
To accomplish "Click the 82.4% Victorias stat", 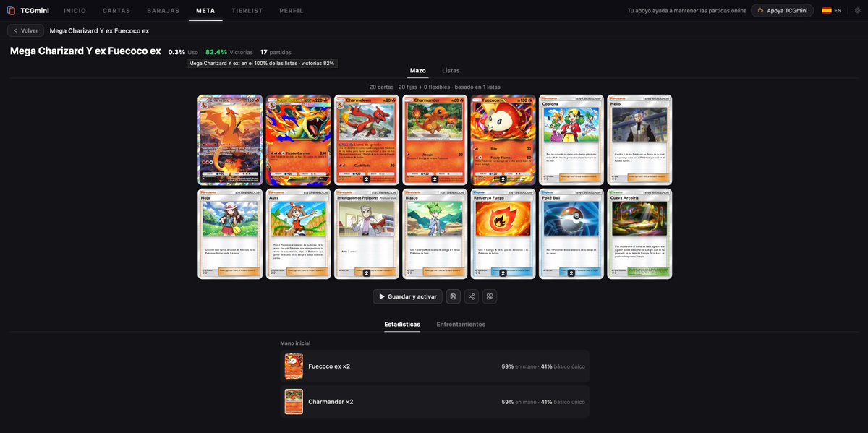I will (229, 52).
